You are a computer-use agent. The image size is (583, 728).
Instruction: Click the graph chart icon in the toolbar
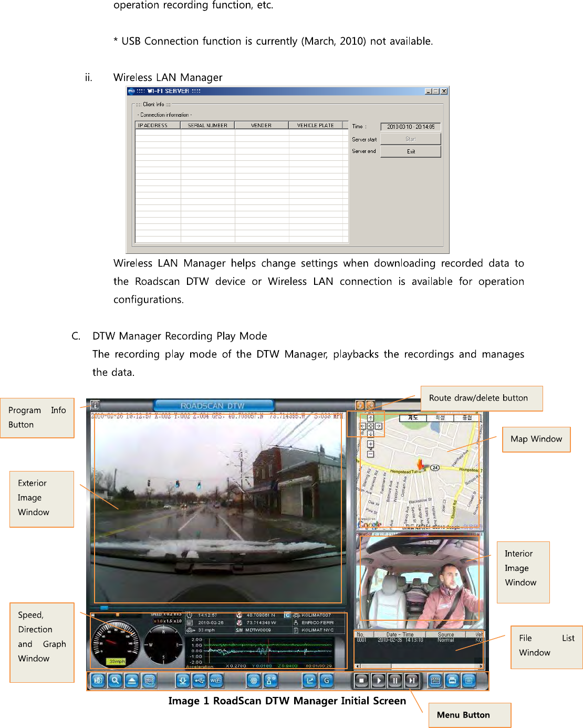pyautogui.click(x=310, y=681)
